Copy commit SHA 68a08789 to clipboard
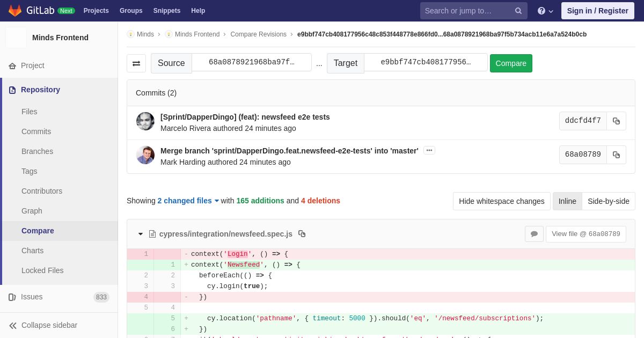The image size is (644, 338). click(x=616, y=155)
